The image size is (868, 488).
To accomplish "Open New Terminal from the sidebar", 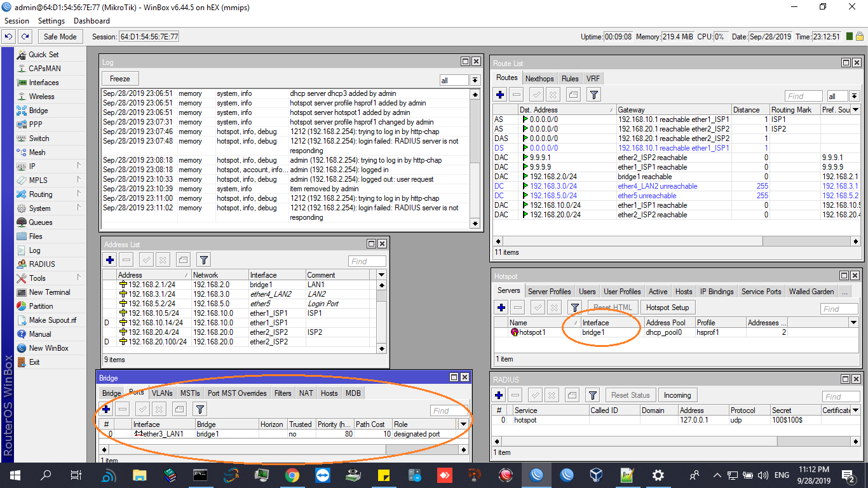I will [49, 292].
